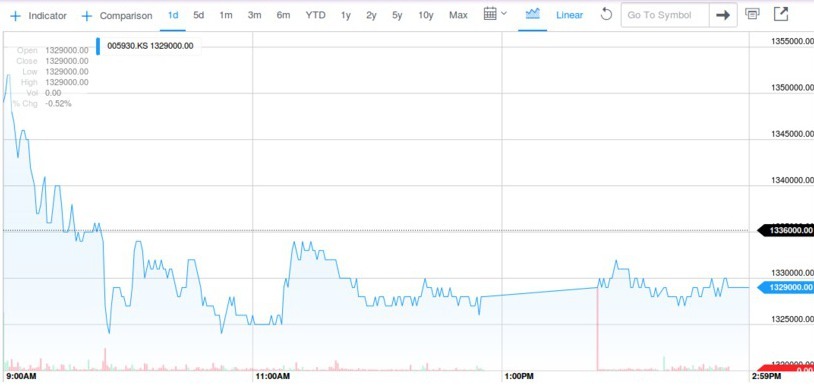
Task: Click the 1329000.00 current price marker
Action: pyautogui.click(x=785, y=287)
